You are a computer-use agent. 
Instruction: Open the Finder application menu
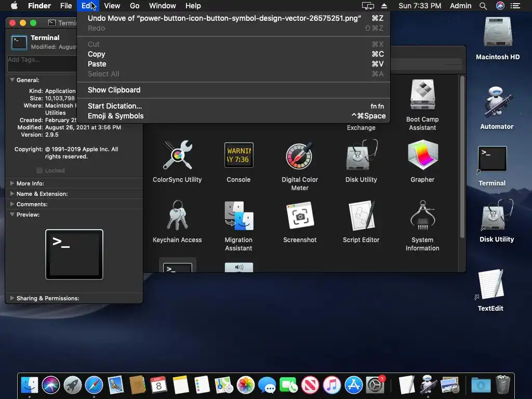click(x=39, y=6)
